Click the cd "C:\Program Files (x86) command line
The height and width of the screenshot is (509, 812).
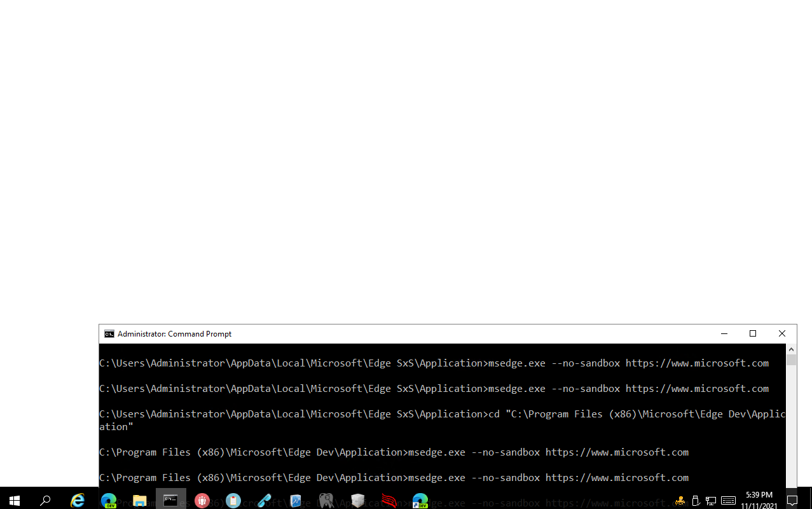443,414
